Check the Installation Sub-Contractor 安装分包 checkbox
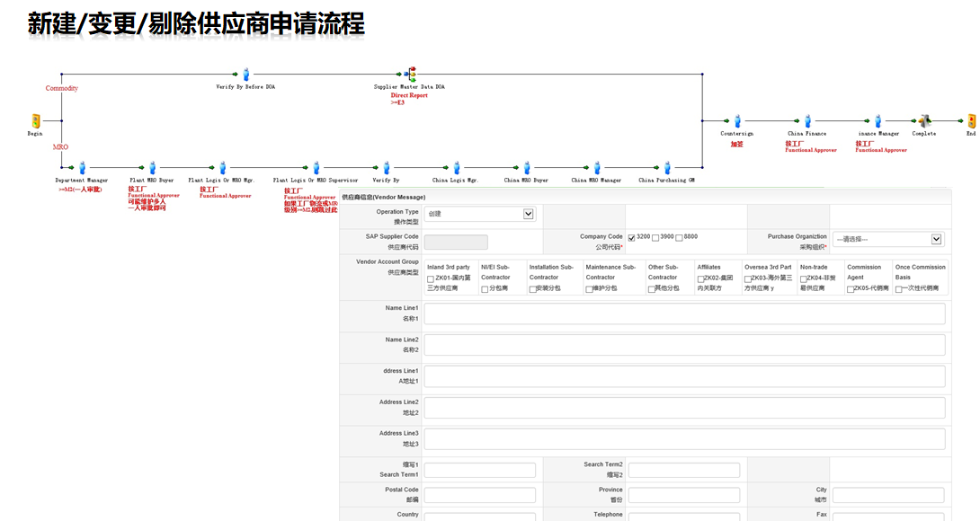 [533, 289]
